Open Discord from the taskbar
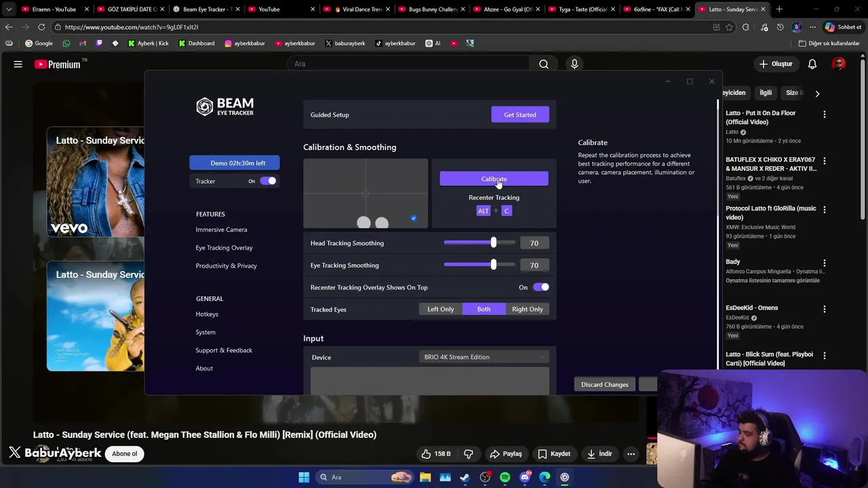Screen dimensions: 868x488 point(525,477)
